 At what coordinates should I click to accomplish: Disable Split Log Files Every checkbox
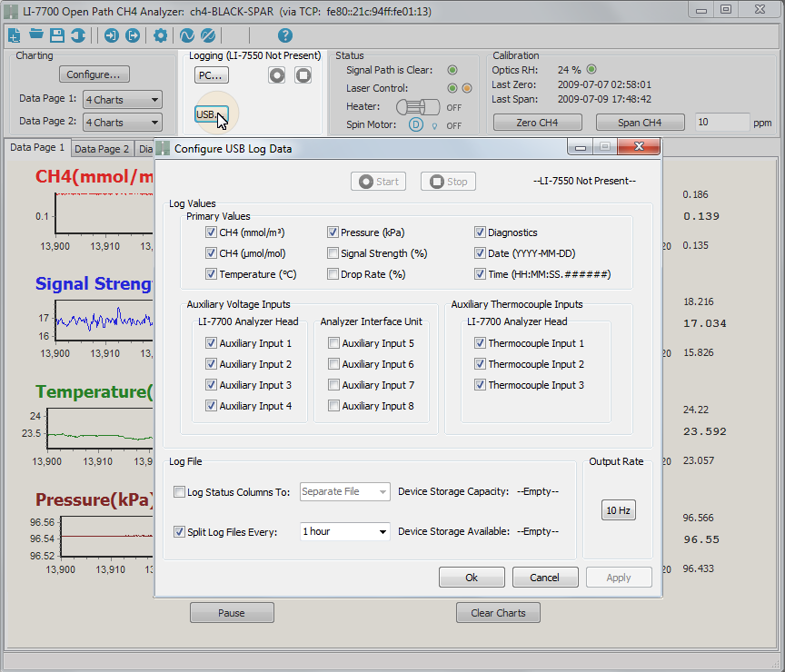[x=179, y=532]
